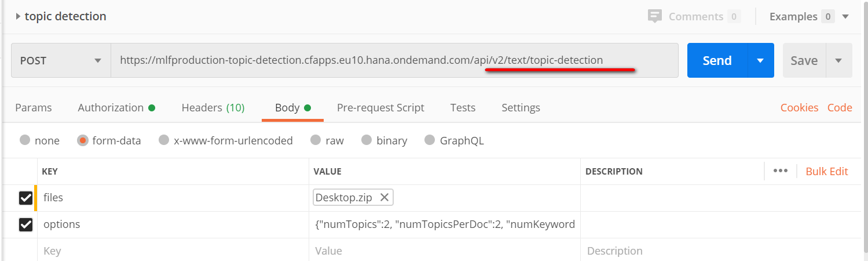Expand the Save button dropdown arrow
Screen dimensions: 868x261
point(838,60)
